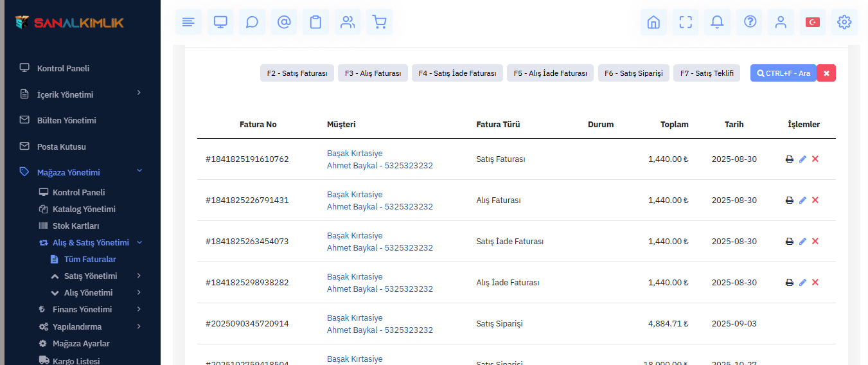Expand the Finans Yönetimi submenu

[82, 309]
